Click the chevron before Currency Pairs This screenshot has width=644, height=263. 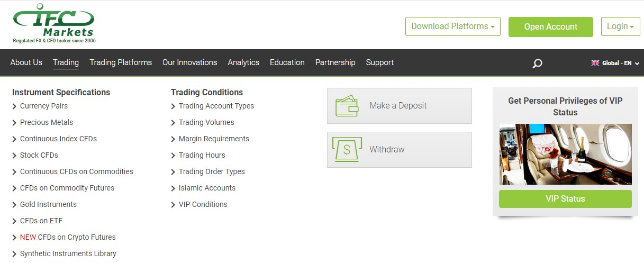pyautogui.click(x=14, y=106)
